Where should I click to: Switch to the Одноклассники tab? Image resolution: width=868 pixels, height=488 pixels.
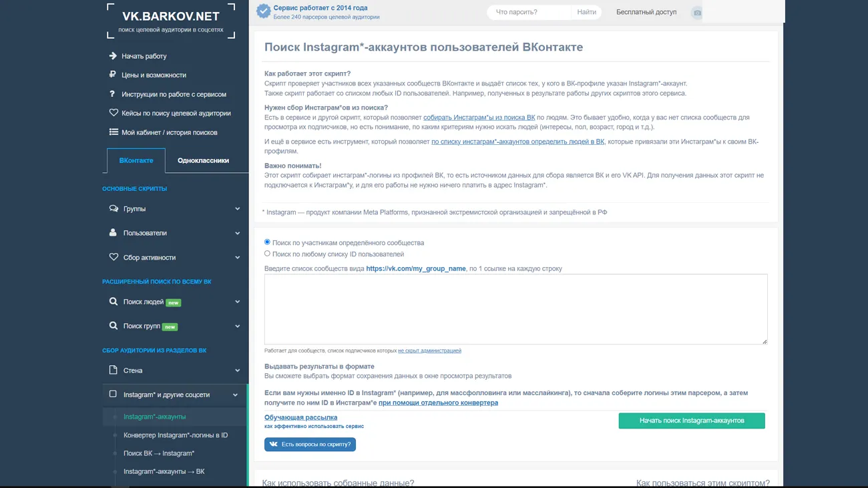pyautogui.click(x=203, y=161)
